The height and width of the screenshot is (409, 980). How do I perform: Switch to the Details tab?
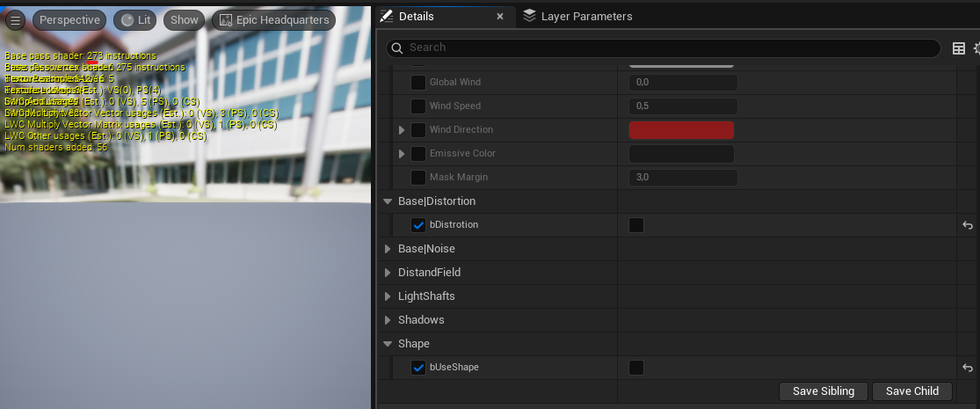coord(417,16)
